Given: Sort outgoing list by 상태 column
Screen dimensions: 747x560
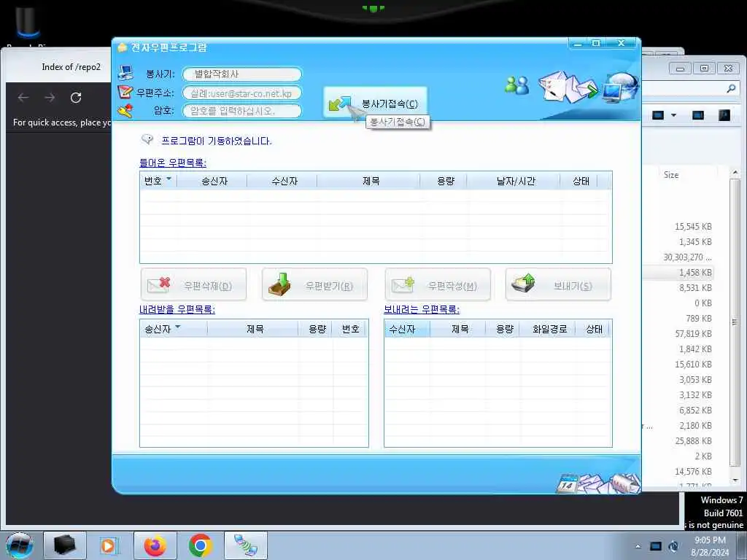Looking at the screenshot, I should pos(592,329).
